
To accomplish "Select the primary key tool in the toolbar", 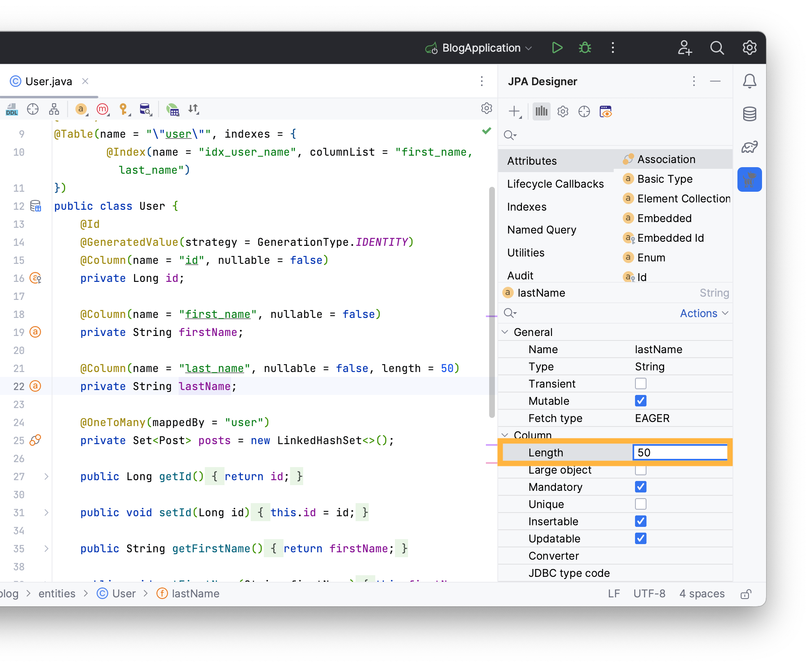I will pos(124,109).
